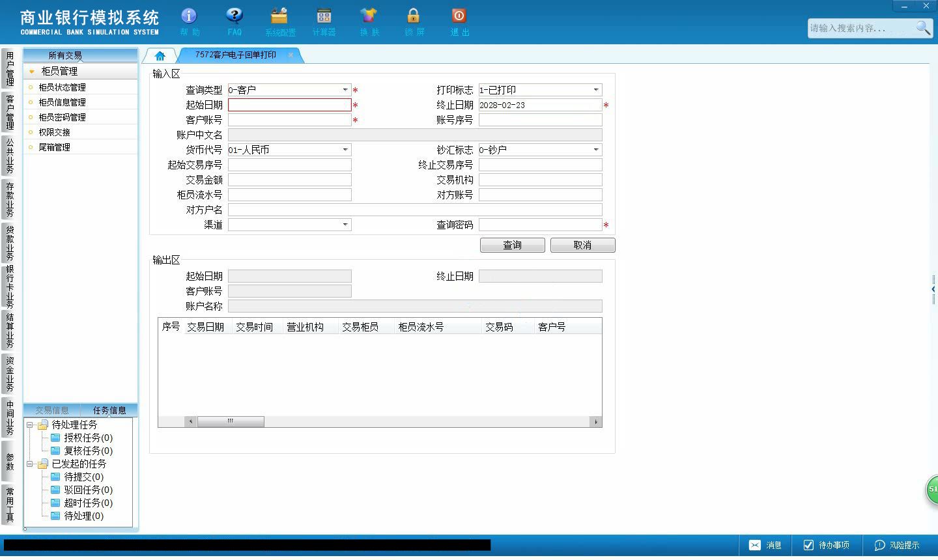Focus the 查询密码 input field
Image resolution: width=938 pixels, height=560 pixels.
[541, 225]
